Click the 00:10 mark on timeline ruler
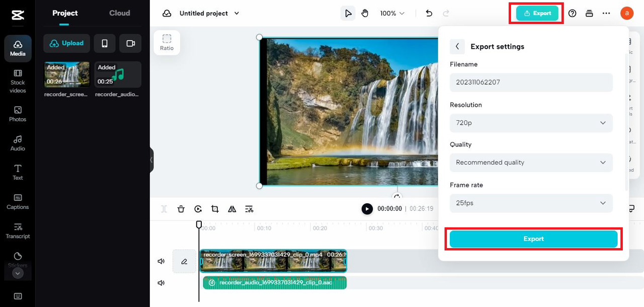Screen dimensions: 644x307 coord(264,228)
